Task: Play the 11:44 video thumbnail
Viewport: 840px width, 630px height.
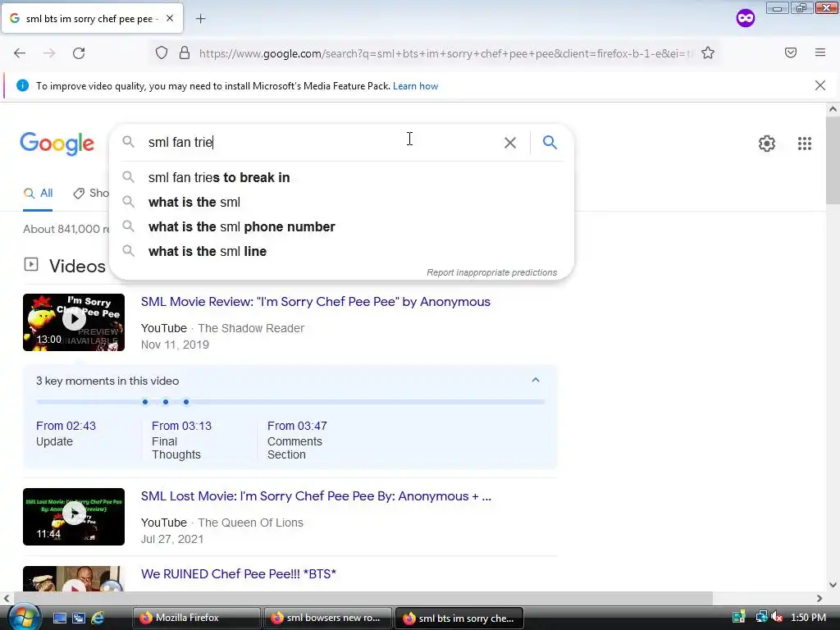Action: [x=74, y=517]
